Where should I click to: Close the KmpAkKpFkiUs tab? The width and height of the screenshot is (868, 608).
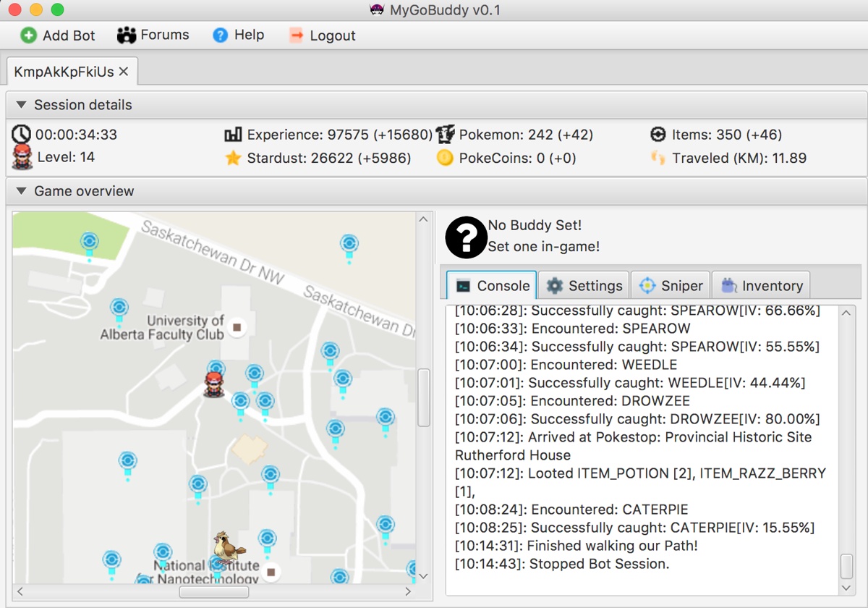click(x=124, y=72)
